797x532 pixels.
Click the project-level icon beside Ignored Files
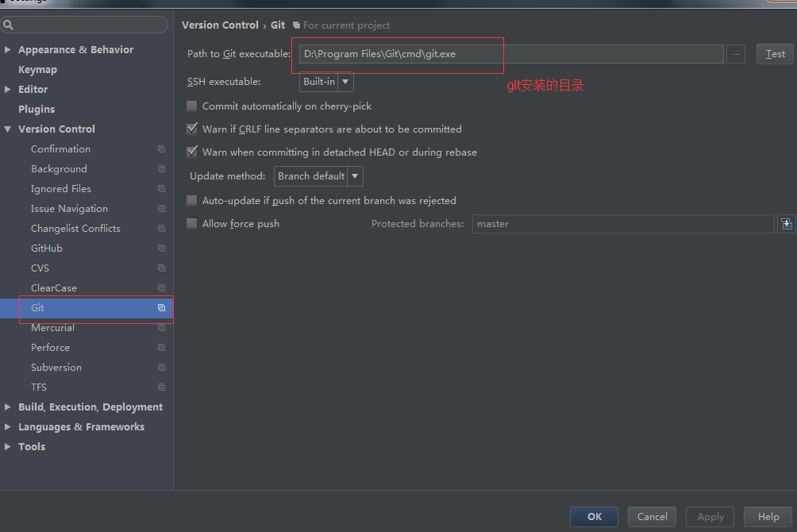tap(161, 189)
